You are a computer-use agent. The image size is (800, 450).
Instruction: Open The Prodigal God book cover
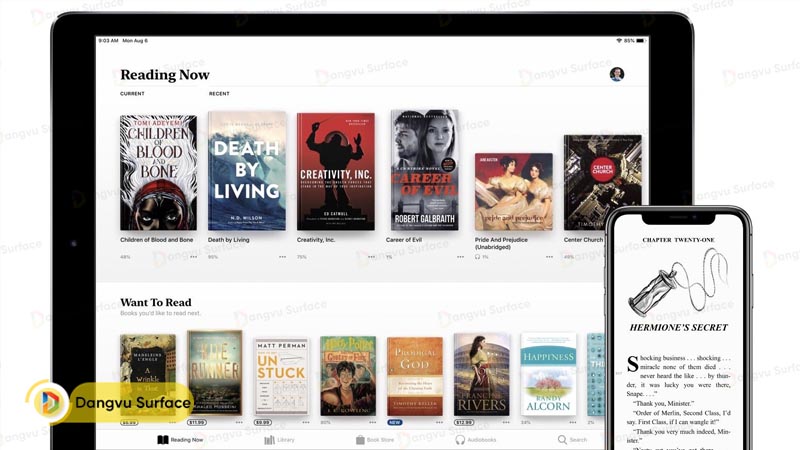(415, 376)
